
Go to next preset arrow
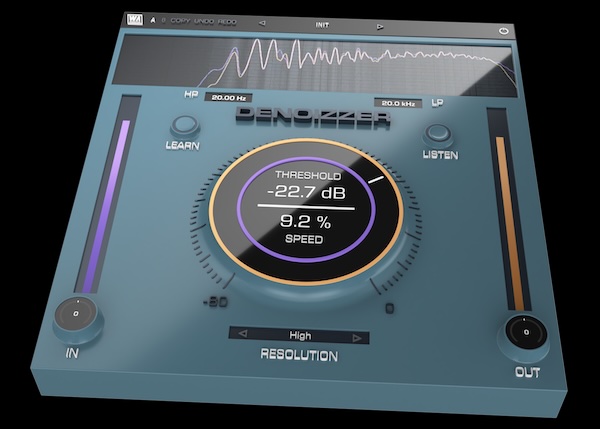click(x=380, y=27)
